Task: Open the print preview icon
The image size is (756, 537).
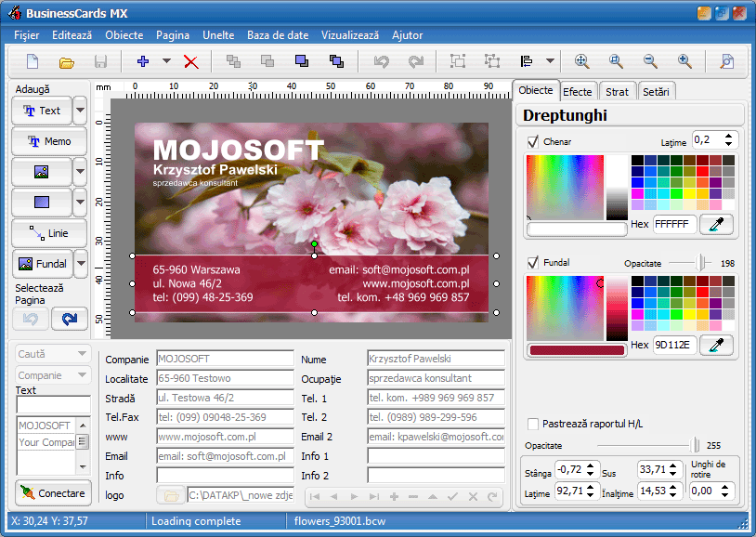Action: 726,61
